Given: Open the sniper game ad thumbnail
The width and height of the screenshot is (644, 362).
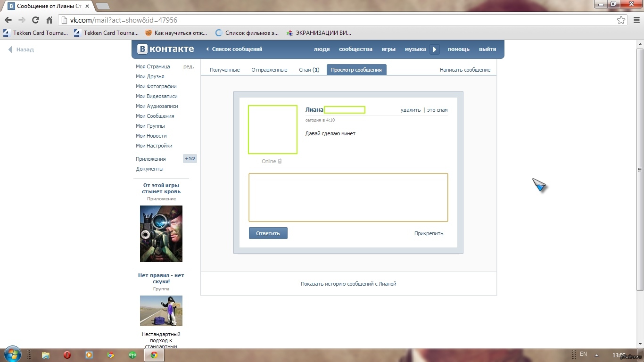Looking at the screenshot, I should pyautogui.click(x=161, y=234).
